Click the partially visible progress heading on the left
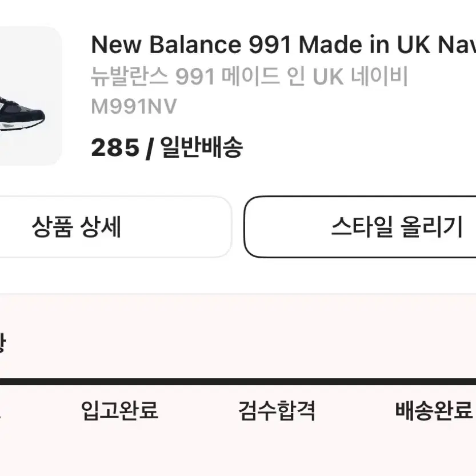 pos(2,343)
